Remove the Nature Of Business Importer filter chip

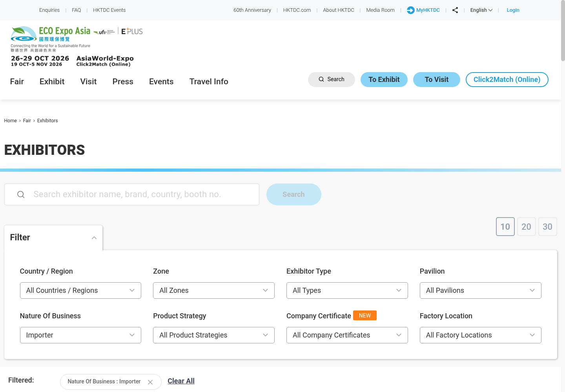pos(150,382)
